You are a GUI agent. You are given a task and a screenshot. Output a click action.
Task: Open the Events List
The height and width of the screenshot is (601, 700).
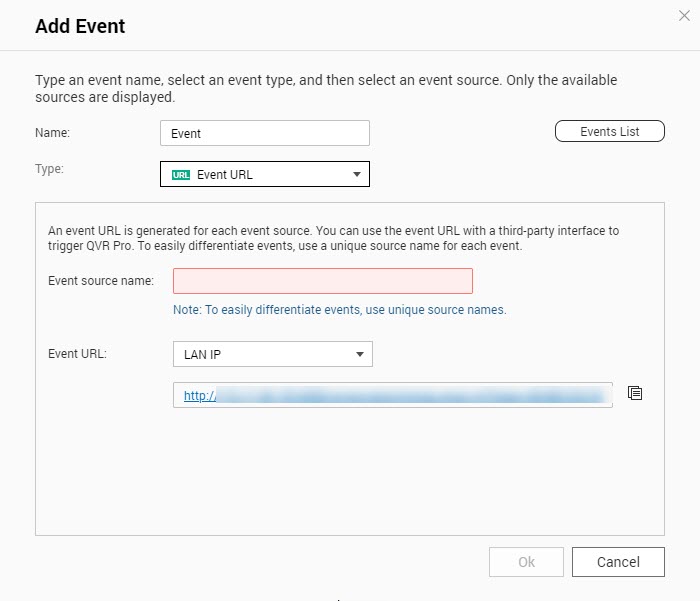click(609, 132)
